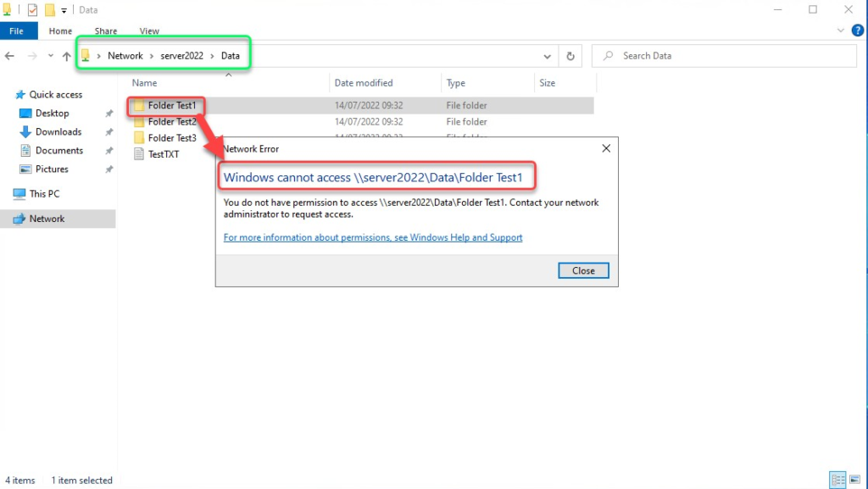Open the File ribbon tab
The image size is (868, 489).
(17, 31)
